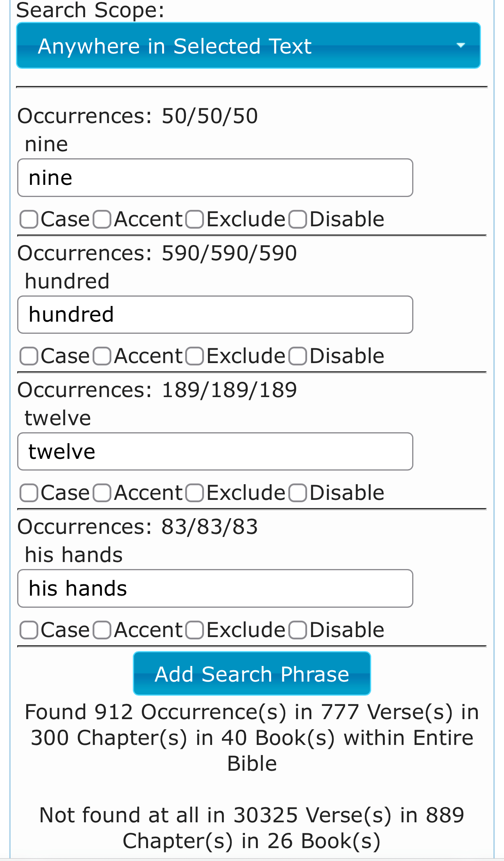Check Exclude for the 'hundred' phrase
The image size is (504, 861).
tap(195, 356)
